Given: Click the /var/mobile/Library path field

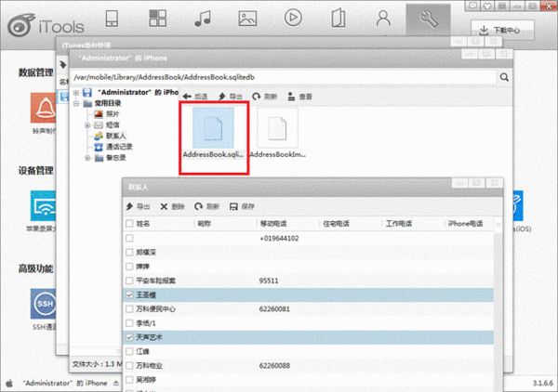Looking at the screenshot, I should [284, 77].
